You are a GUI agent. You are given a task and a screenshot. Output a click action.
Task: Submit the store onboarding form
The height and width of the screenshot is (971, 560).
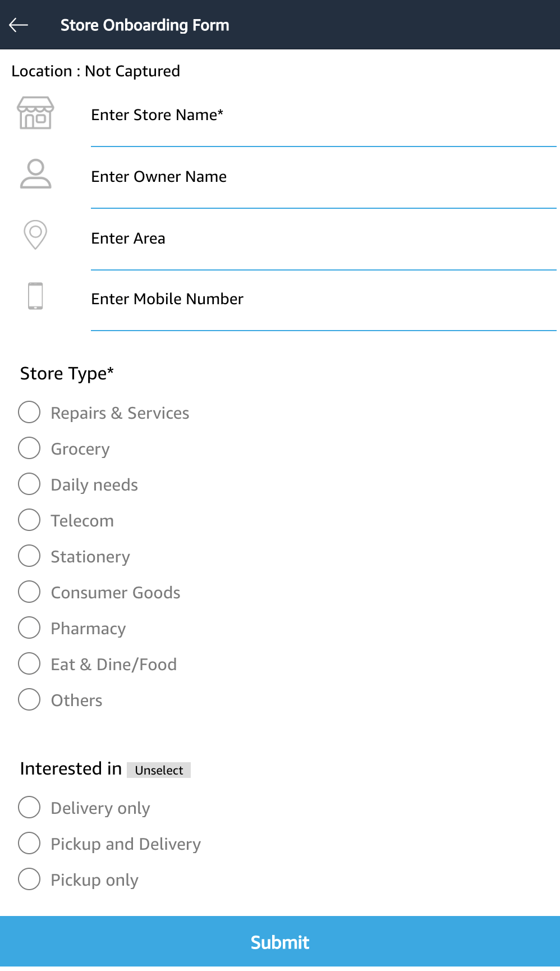point(280,942)
